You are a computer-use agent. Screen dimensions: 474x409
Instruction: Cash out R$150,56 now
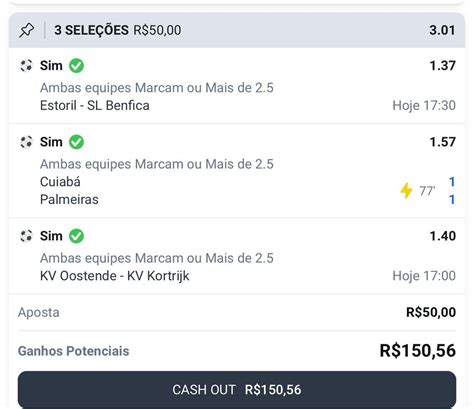[237, 390]
